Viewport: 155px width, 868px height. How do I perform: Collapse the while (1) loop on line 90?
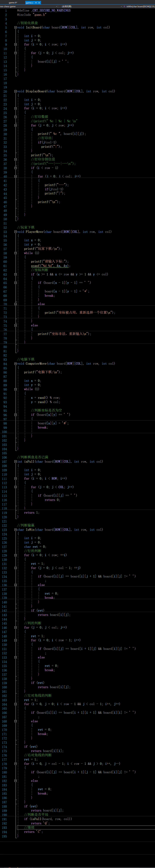pos(15,389)
